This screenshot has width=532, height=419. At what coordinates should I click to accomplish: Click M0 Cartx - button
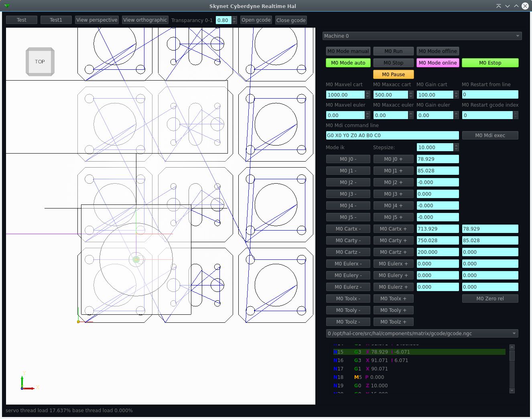(x=348, y=229)
